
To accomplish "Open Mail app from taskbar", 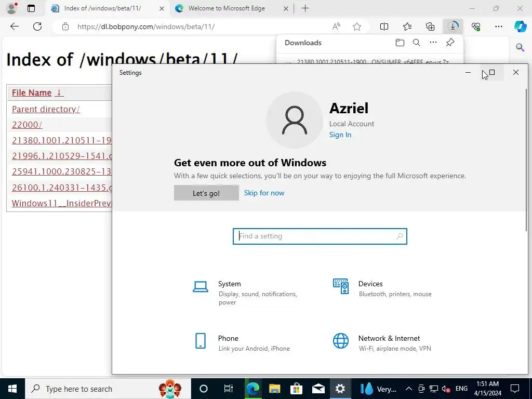I will click(x=318, y=389).
